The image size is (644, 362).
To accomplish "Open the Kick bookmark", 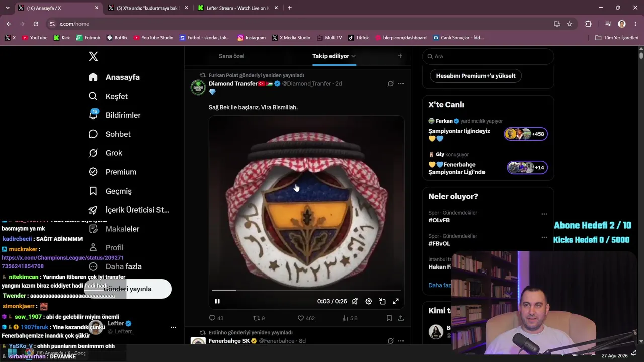I will point(62,38).
